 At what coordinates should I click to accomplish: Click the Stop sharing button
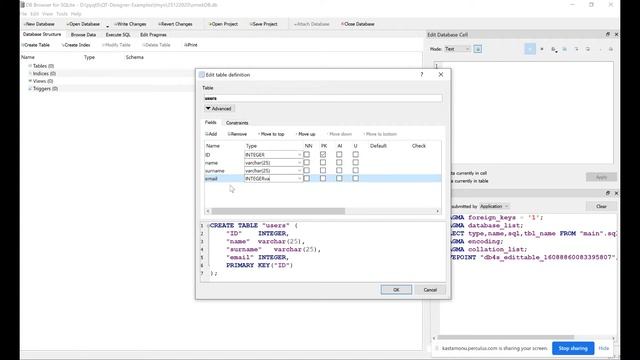tap(573, 348)
